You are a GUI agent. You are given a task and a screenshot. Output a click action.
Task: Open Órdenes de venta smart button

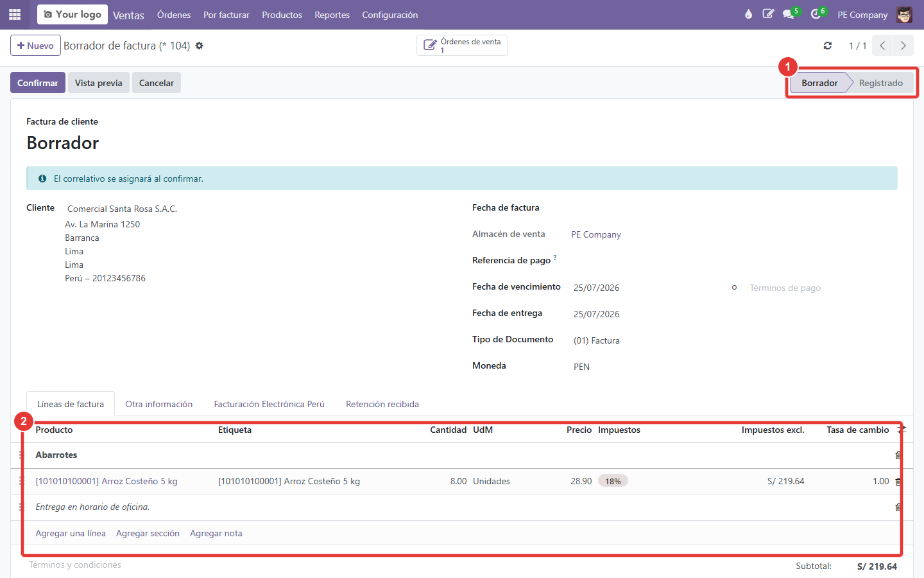tap(462, 46)
